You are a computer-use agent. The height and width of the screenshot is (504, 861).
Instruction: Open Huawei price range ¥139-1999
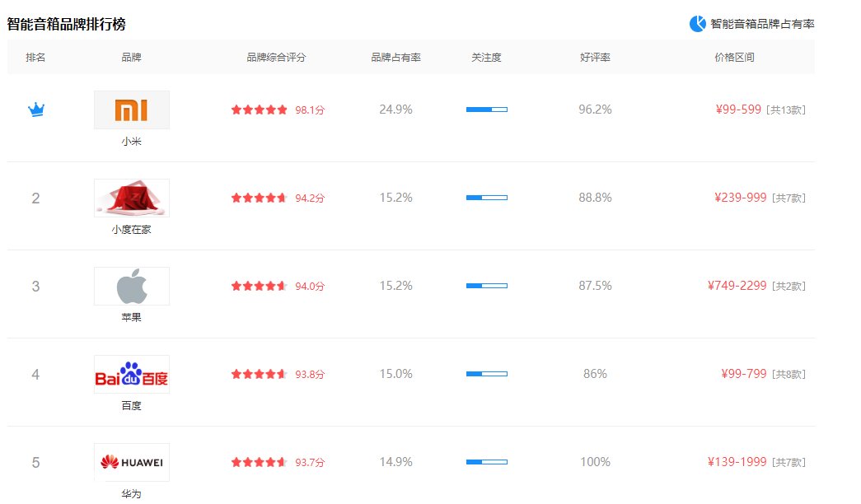click(737, 462)
